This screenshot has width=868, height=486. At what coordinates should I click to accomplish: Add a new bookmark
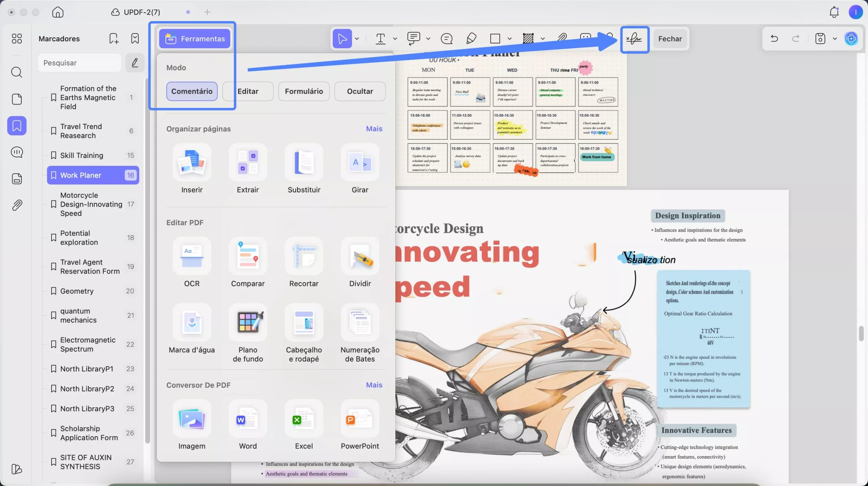tap(114, 39)
